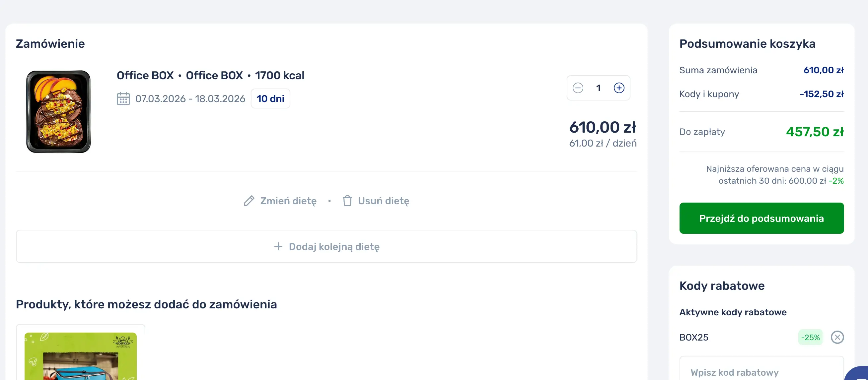868x380 pixels.
Task: Click the trash icon for Usuń dietę
Action: point(347,201)
